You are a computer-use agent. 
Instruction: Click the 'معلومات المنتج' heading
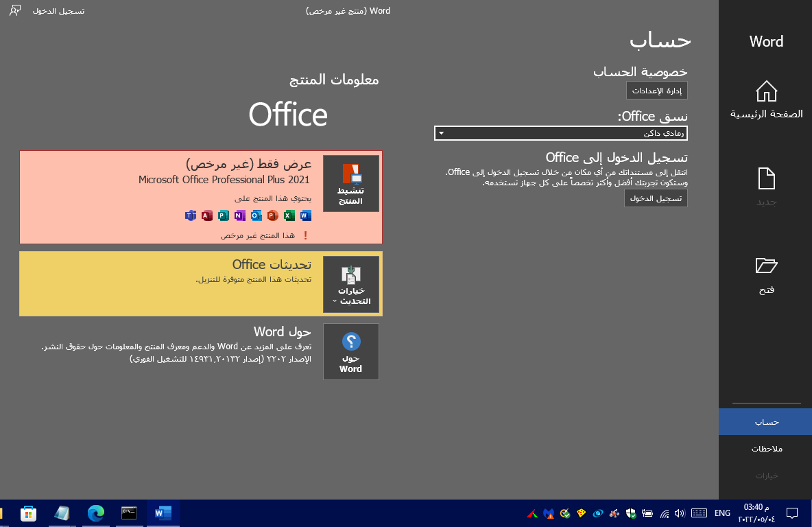334,80
